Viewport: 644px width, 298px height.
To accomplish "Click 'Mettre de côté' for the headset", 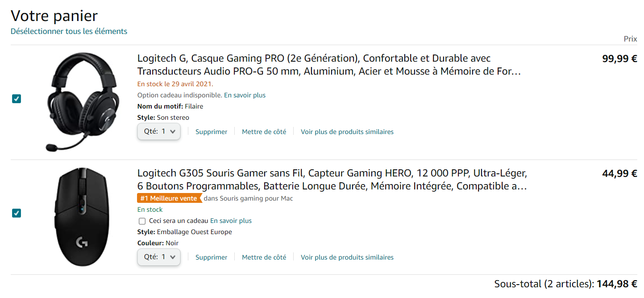I will click(264, 132).
